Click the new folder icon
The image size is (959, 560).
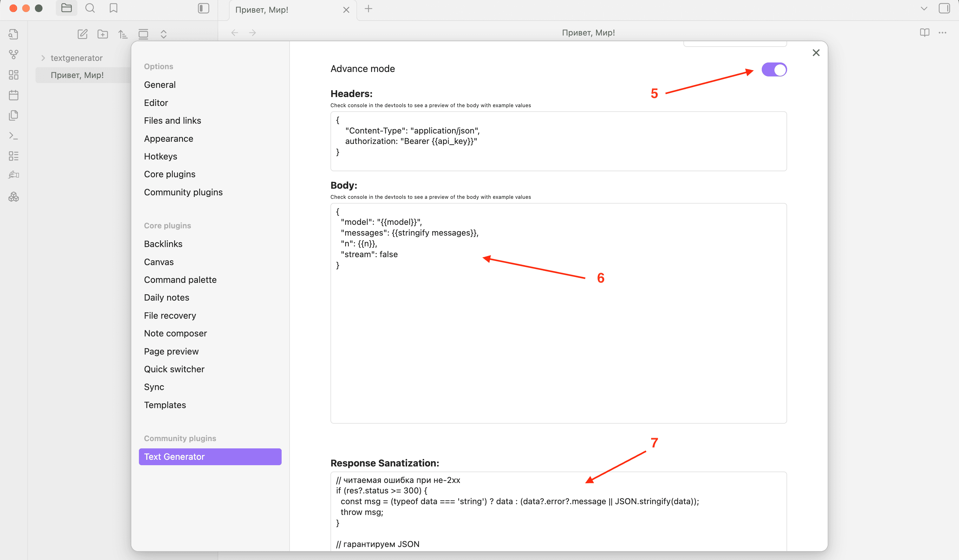point(103,34)
